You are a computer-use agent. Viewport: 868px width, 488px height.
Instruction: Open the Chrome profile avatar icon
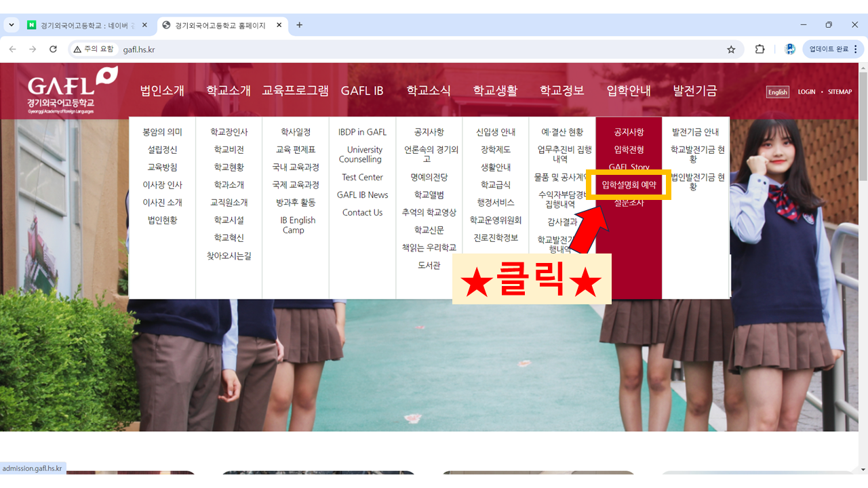click(x=789, y=49)
